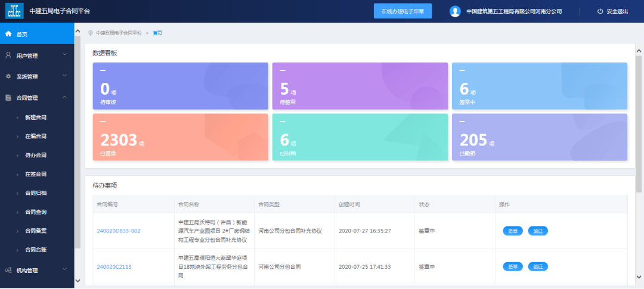Click the 机构管理 organization icon
This screenshot has height=289, width=644.
click(x=8, y=271)
